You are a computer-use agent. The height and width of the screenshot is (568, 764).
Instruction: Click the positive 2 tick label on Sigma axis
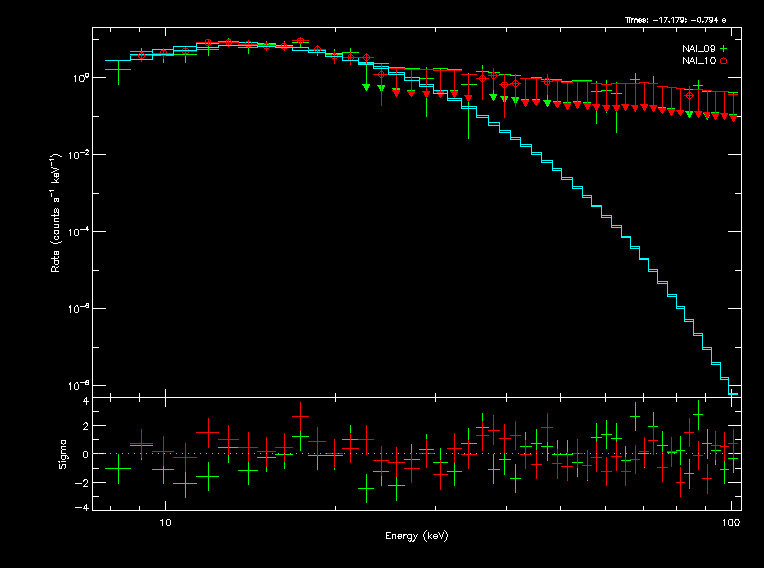coord(86,427)
